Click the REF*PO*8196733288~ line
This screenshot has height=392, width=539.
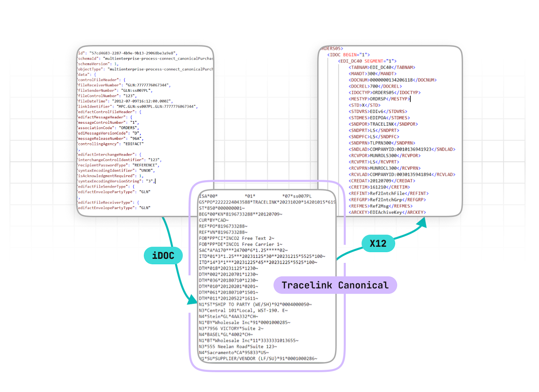click(x=223, y=227)
